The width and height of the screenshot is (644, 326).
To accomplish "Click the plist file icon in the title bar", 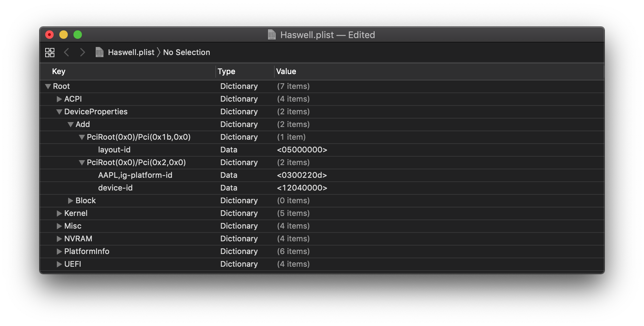I will click(x=271, y=35).
